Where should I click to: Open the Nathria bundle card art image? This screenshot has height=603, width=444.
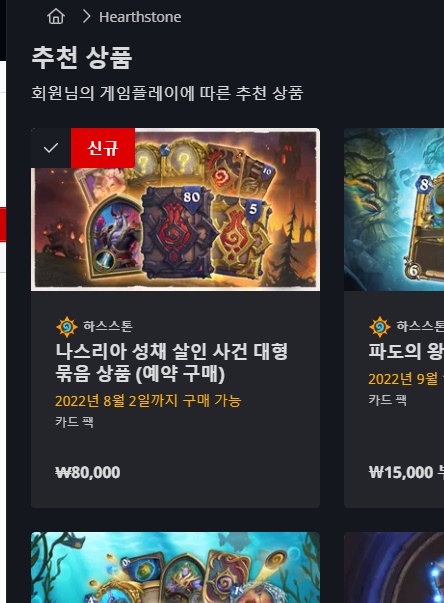point(175,209)
